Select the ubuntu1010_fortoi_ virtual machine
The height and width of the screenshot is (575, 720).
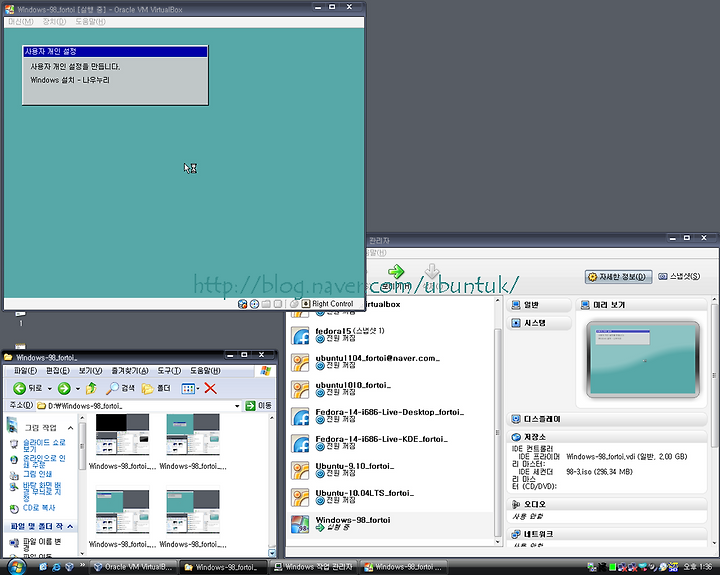[x=390, y=389]
